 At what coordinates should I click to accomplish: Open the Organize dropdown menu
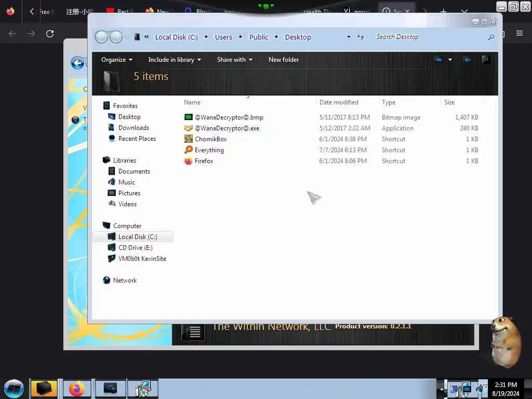[x=117, y=60]
